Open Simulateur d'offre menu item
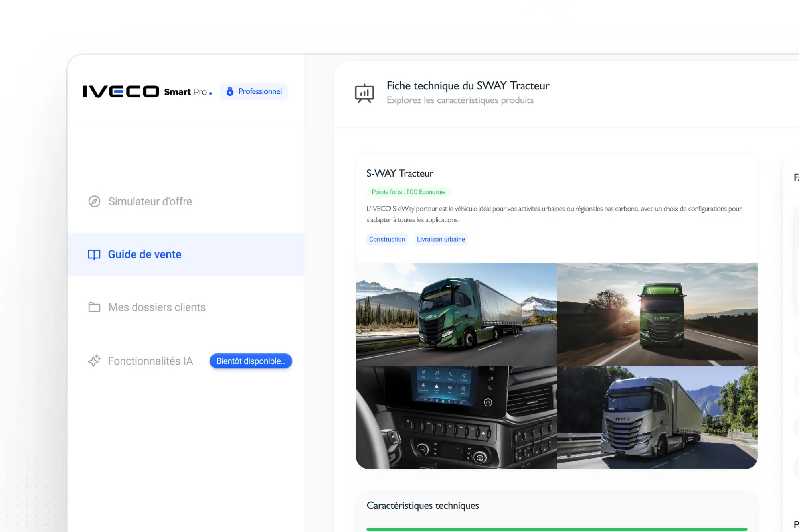 pos(150,201)
